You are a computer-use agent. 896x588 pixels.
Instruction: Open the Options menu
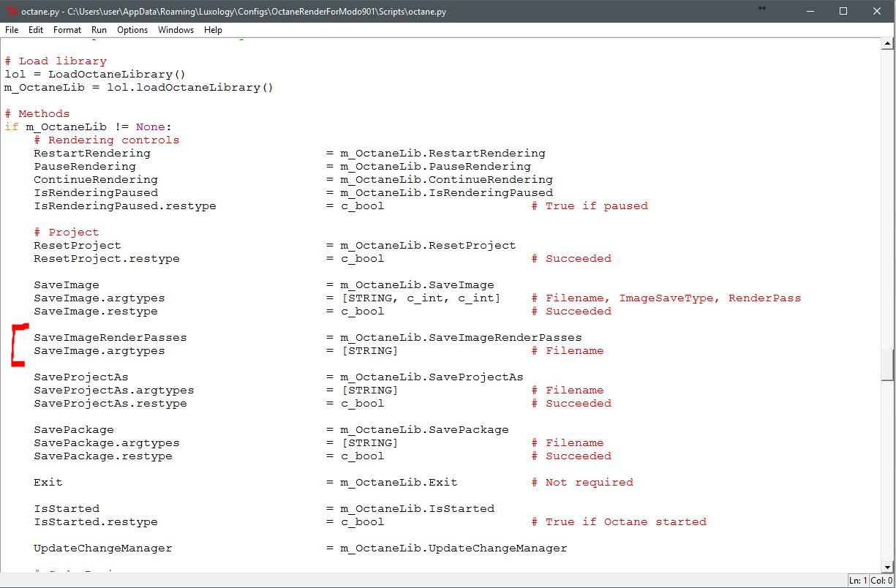pyautogui.click(x=132, y=30)
